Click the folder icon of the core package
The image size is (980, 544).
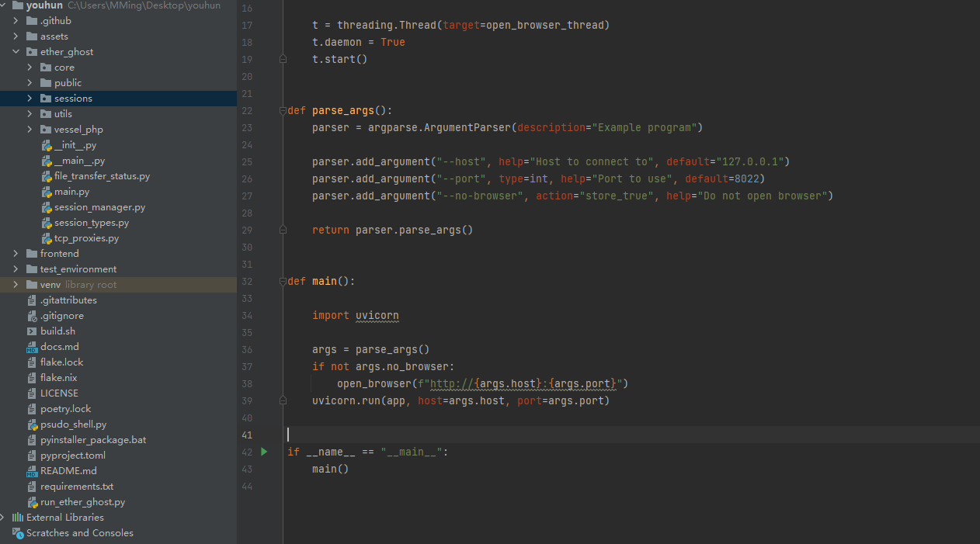46,68
